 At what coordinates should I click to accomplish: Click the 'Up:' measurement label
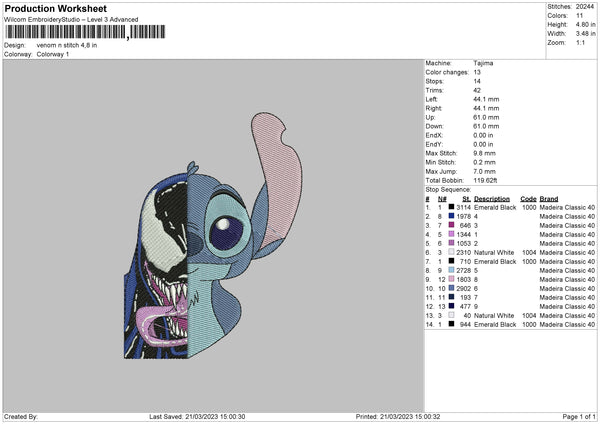pos(430,117)
